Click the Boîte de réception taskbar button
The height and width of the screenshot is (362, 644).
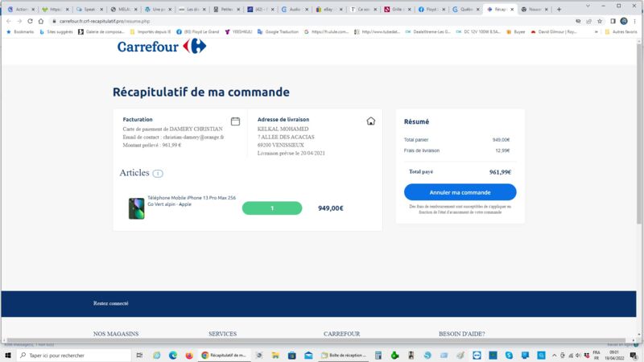click(x=344, y=355)
